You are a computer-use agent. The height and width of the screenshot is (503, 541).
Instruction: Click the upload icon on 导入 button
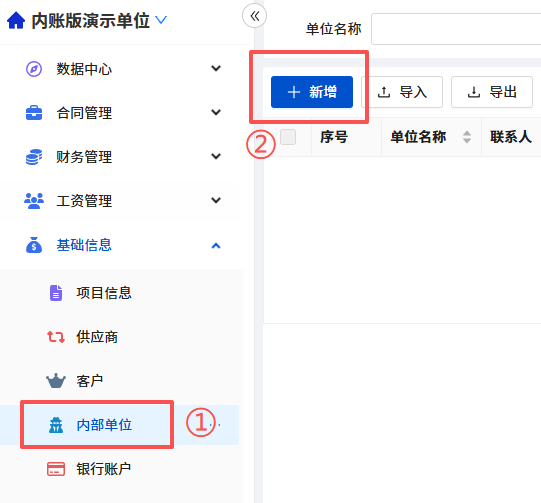click(384, 92)
